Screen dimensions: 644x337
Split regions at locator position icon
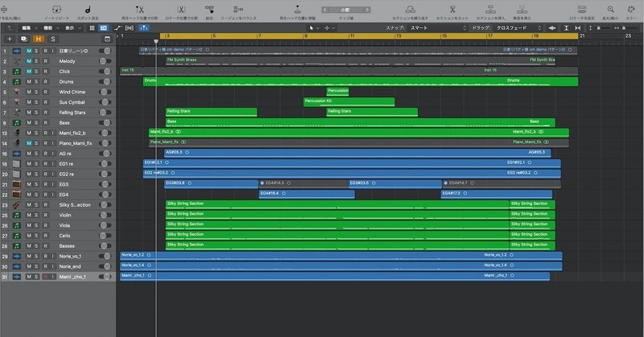pos(181,9)
